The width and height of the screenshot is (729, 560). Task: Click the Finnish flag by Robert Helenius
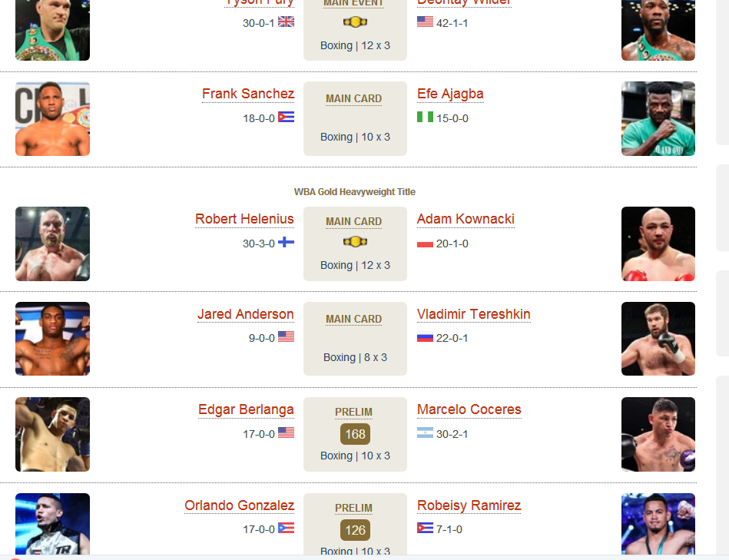286,242
